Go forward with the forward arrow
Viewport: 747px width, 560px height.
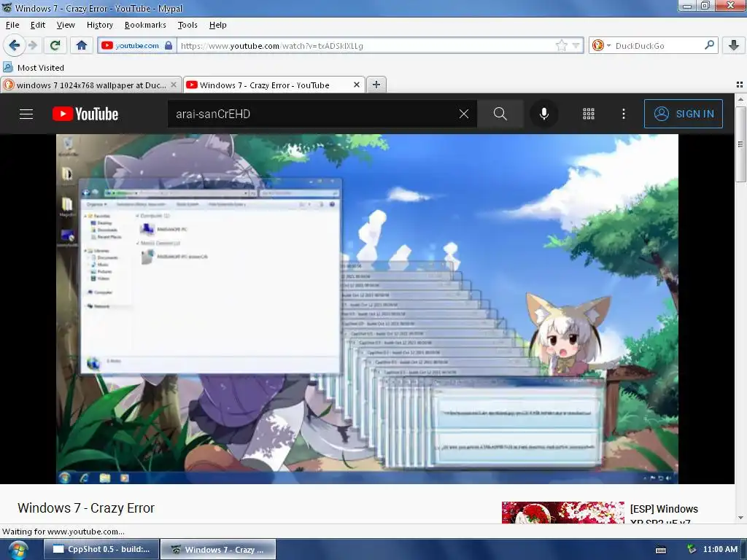click(x=32, y=45)
